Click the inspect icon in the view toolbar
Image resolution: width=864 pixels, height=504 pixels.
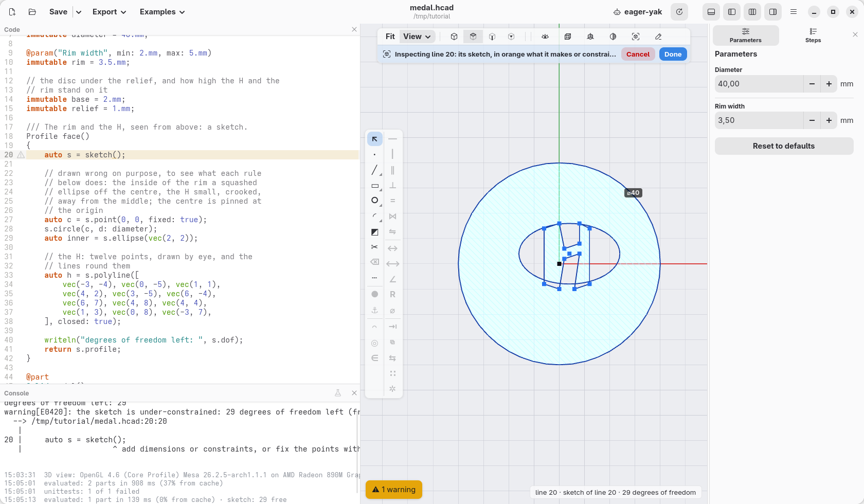[636, 37]
